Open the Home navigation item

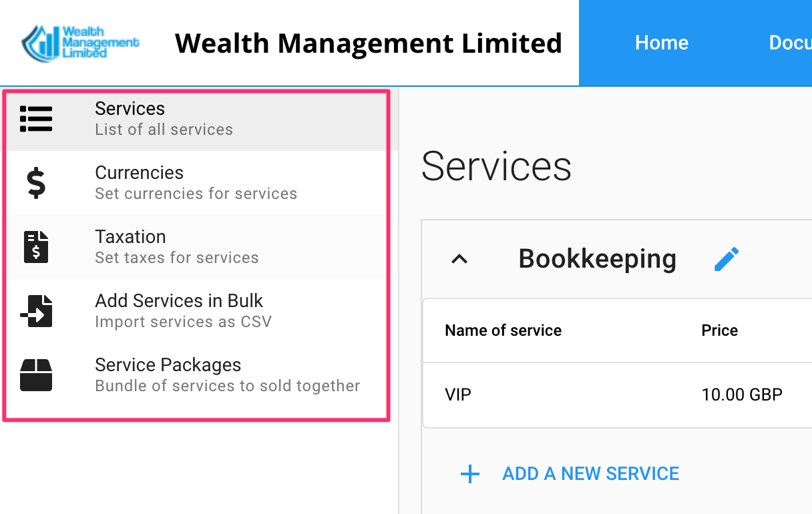661,42
